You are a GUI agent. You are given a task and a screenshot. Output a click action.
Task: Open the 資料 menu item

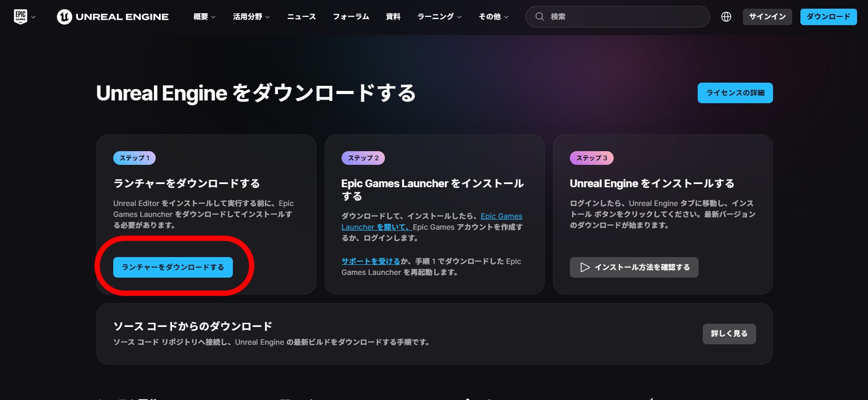[393, 17]
